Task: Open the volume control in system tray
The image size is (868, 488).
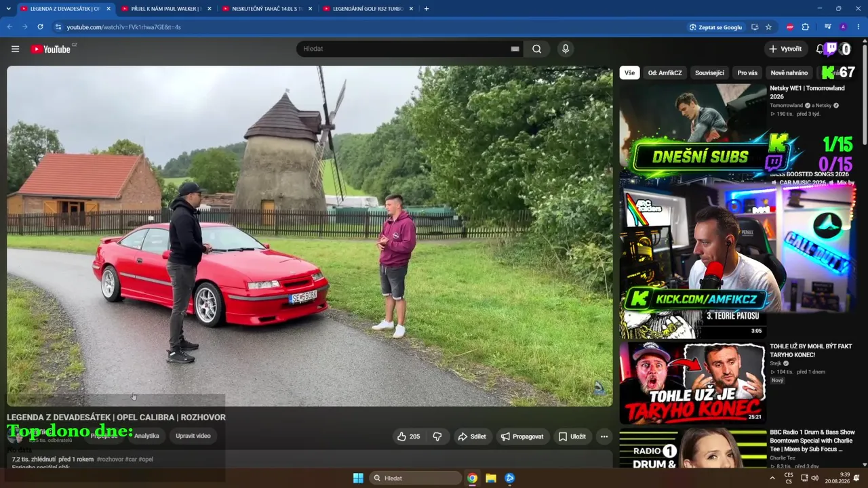Action: tap(814, 478)
